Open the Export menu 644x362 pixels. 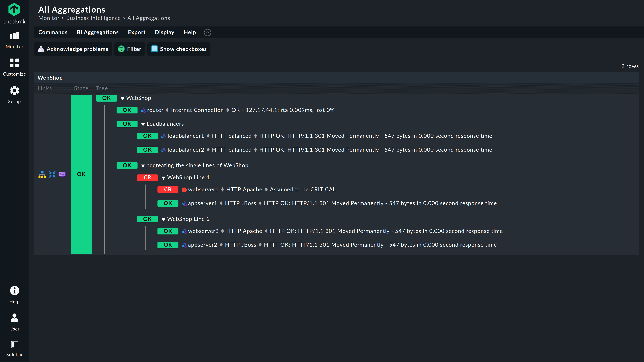137,33
